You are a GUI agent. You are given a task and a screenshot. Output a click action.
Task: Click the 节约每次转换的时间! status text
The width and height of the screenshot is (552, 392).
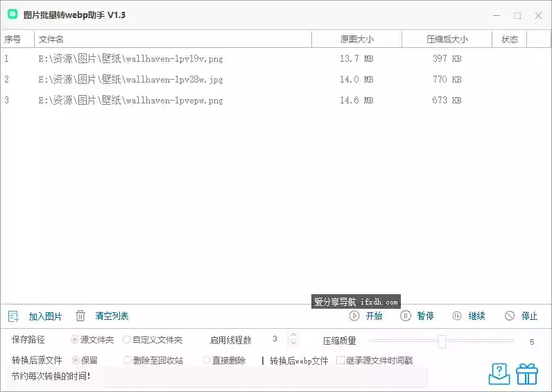(51, 376)
